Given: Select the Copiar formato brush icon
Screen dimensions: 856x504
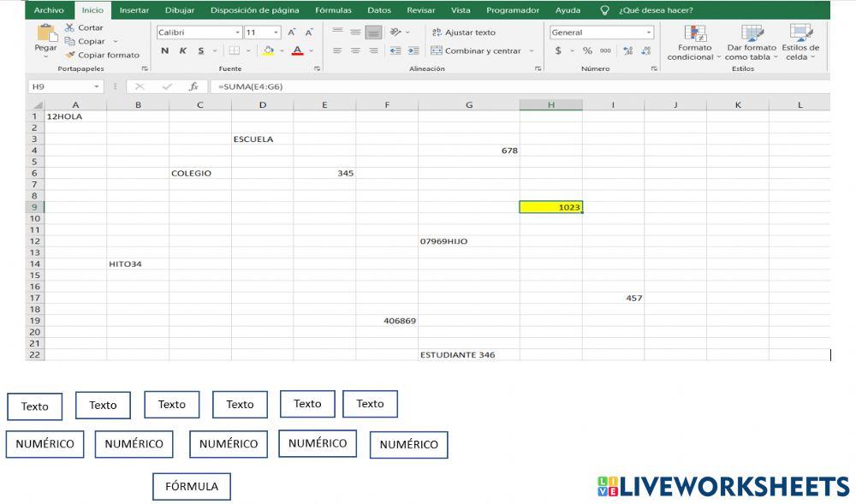Looking at the screenshot, I should click(72, 55).
